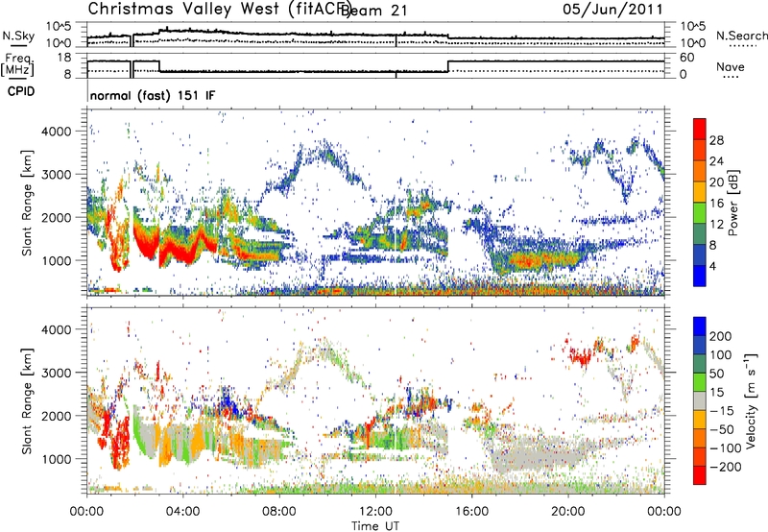
Task: Click the '04:00' time axis label
Action: point(182,512)
